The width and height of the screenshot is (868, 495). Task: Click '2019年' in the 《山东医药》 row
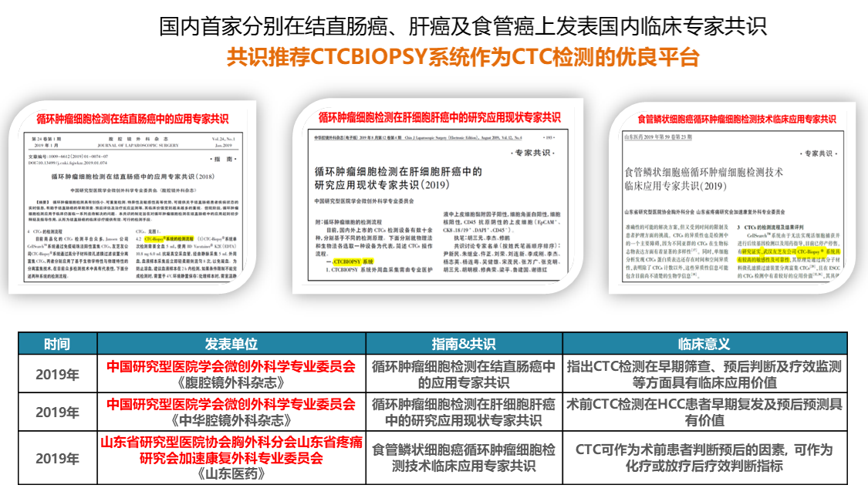coord(58,459)
